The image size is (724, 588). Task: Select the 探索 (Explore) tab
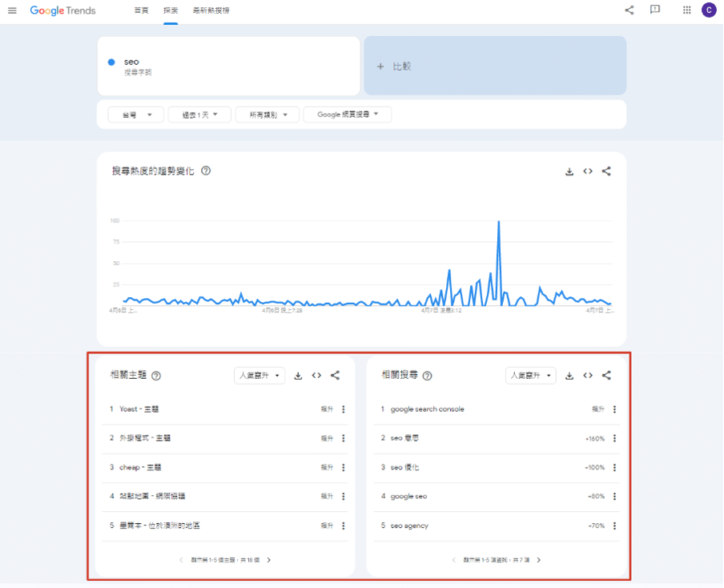point(171,10)
